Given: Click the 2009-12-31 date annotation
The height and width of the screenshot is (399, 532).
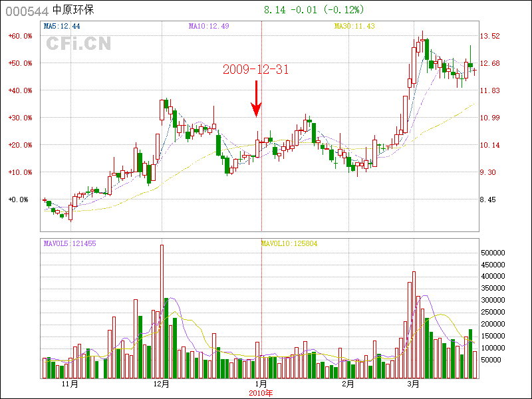Looking at the screenshot, I should 255,70.
